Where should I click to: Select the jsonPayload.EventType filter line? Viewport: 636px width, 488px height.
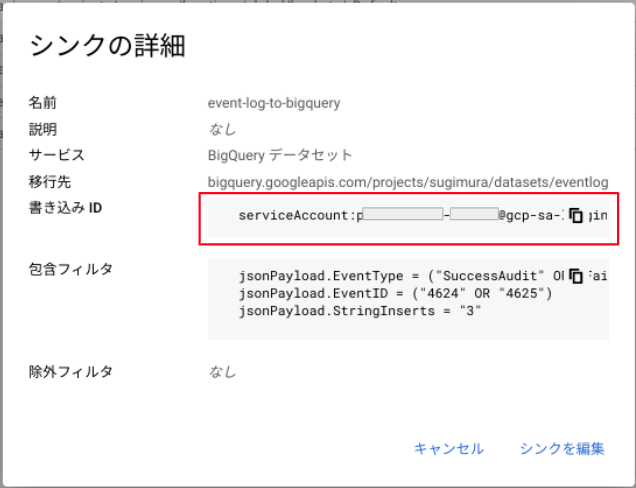pos(423,276)
